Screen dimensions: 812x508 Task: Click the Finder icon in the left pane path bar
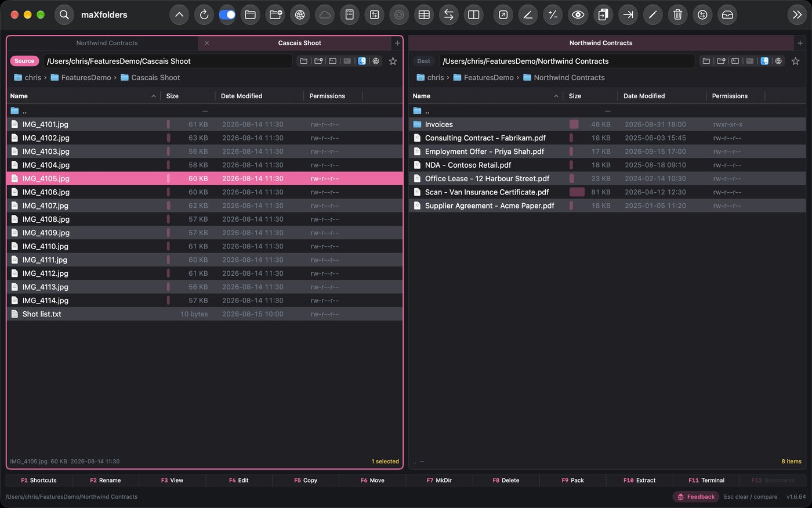click(x=362, y=61)
